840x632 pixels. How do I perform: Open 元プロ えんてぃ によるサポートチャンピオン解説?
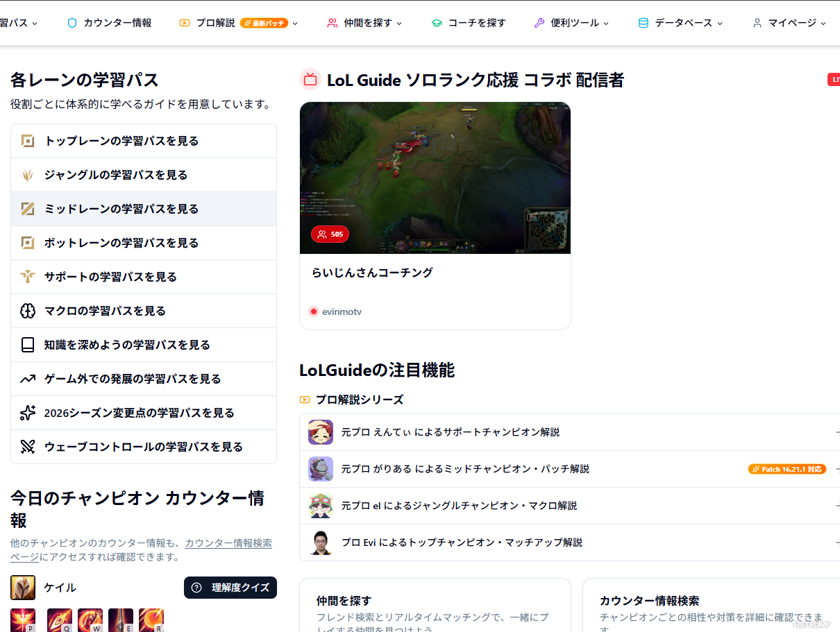570,432
